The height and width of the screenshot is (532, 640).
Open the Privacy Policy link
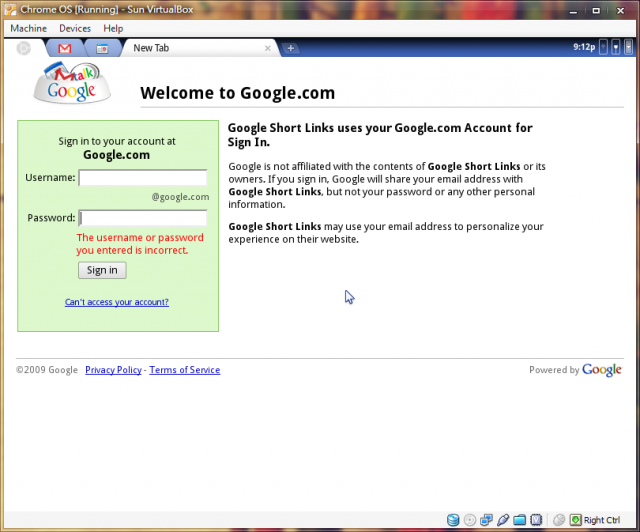[113, 370]
